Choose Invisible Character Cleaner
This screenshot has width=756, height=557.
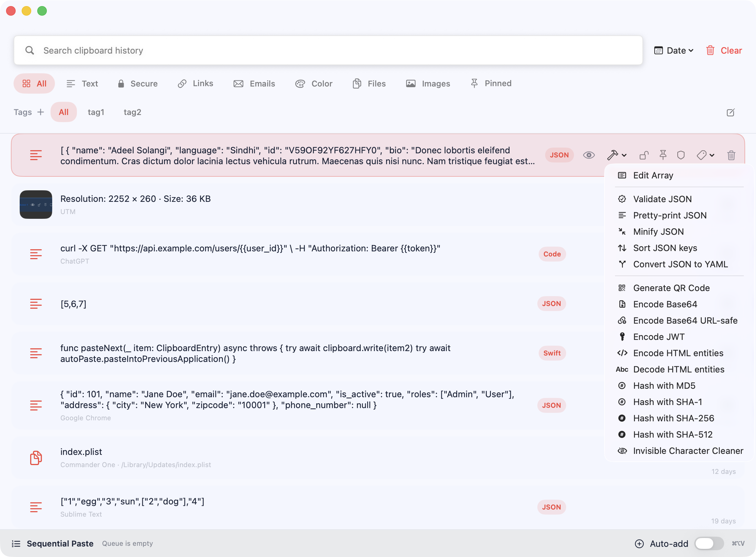pos(679,451)
